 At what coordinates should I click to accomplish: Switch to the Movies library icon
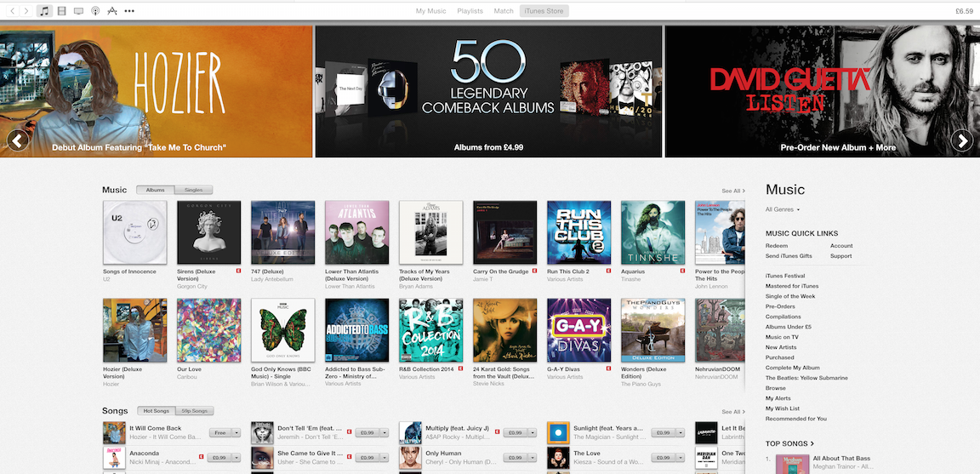61,10
